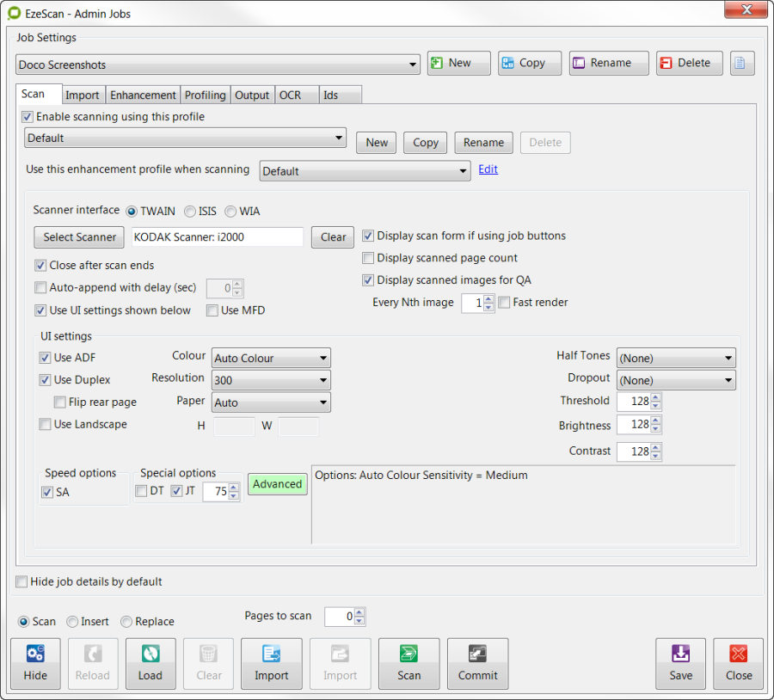Click the enabled Import button icon
Screen dimensions: 774x700
pos(272,654)
